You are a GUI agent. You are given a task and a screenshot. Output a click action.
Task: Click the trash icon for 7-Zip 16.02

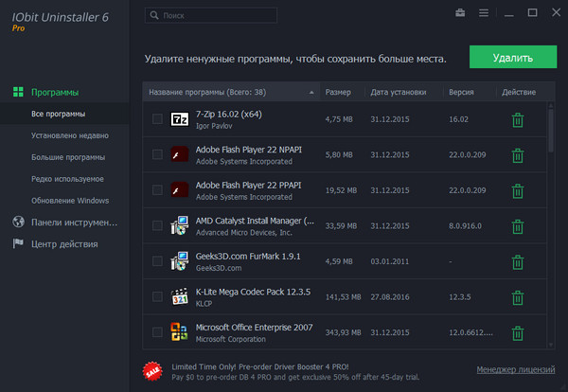coord(517,119)
